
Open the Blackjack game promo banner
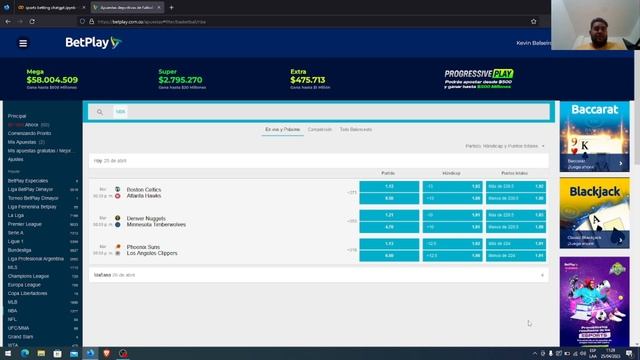pyautogui.click(x=594, y=213)
